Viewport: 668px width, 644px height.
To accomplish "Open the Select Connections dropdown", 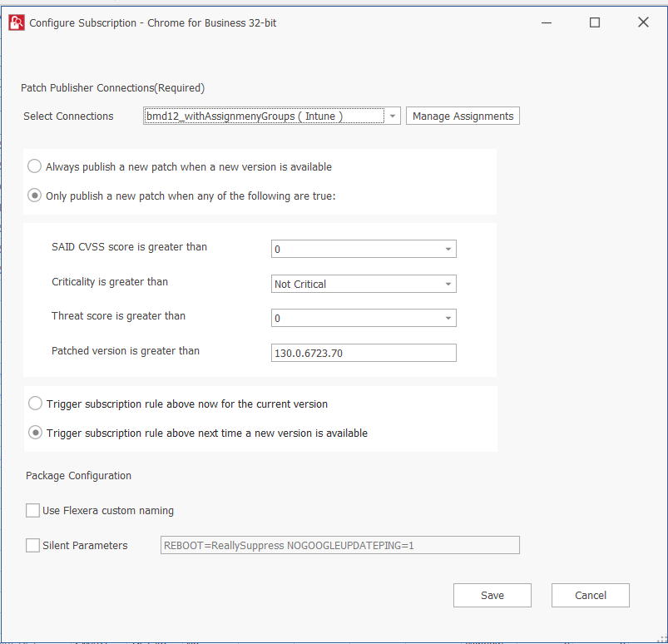I will click(393, 116).
